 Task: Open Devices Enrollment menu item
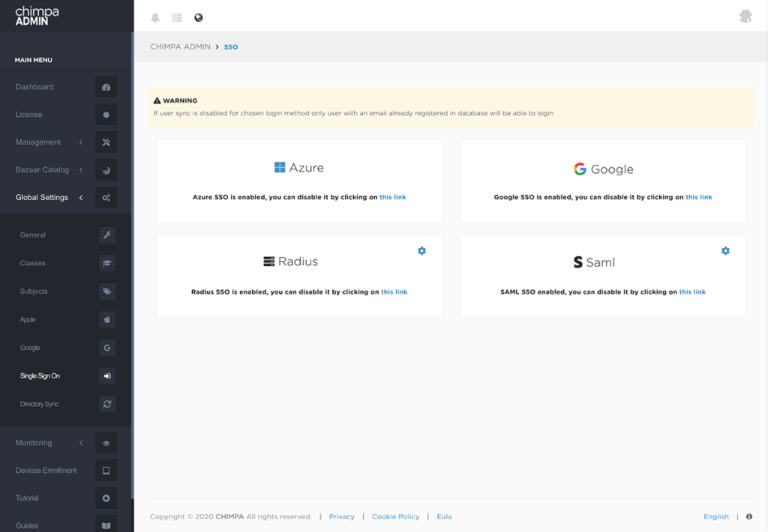click(46, 471)
